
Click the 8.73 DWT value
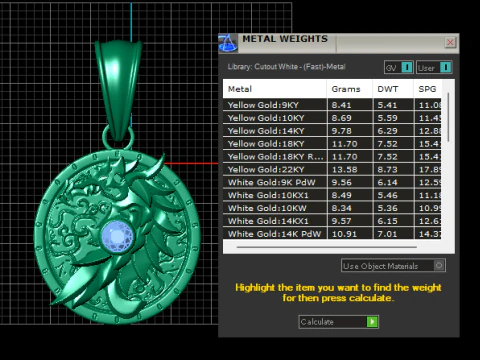(387, 169)
